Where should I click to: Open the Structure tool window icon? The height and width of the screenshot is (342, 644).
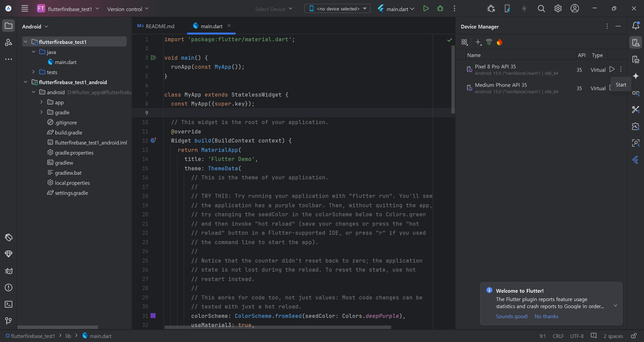click(x=9, y=43)
